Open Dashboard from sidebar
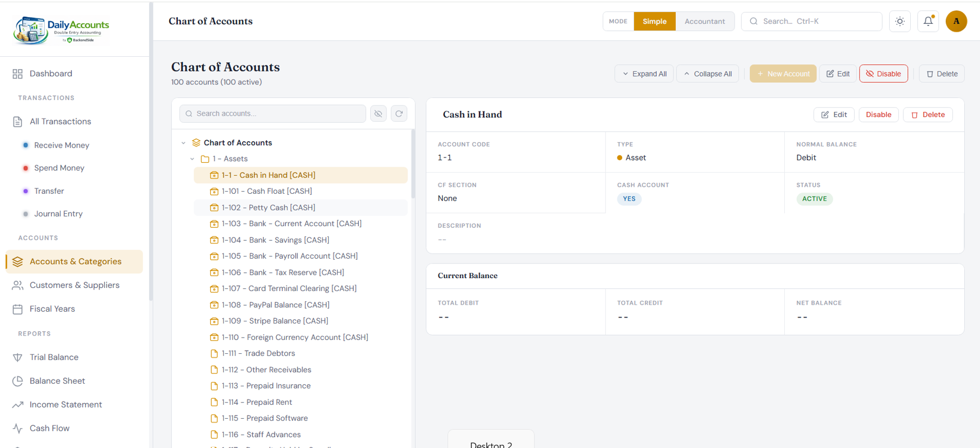The height and width of the screenshot is (448, 980). coord(75,74)
